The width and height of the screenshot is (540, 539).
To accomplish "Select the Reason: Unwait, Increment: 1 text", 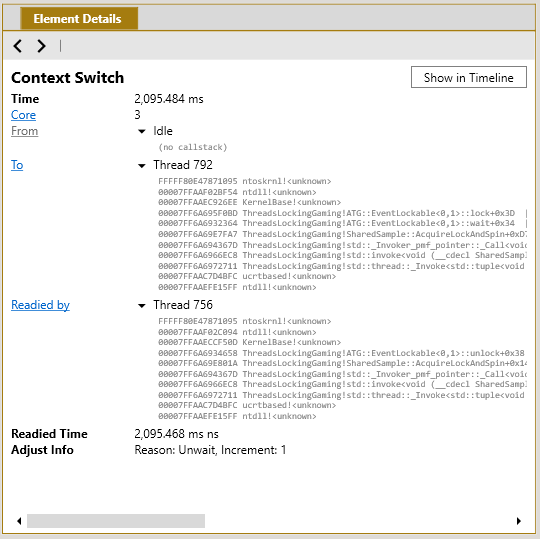I will click(210, 450).
